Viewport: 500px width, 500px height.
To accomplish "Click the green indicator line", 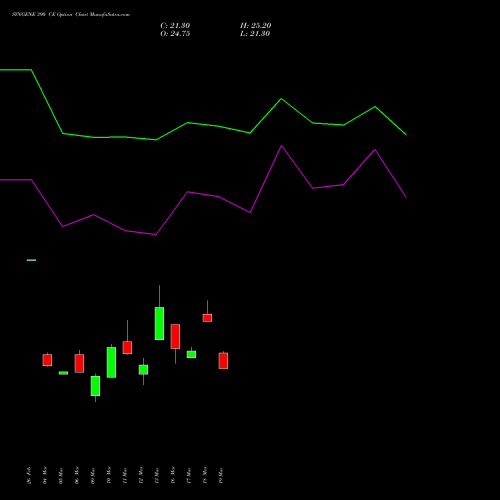I will point(203,124).
